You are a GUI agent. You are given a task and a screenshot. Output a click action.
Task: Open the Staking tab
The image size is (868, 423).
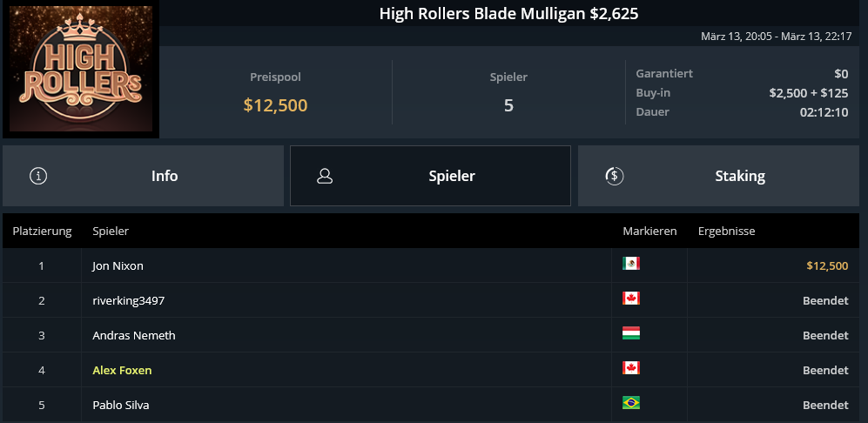point(718,176)
